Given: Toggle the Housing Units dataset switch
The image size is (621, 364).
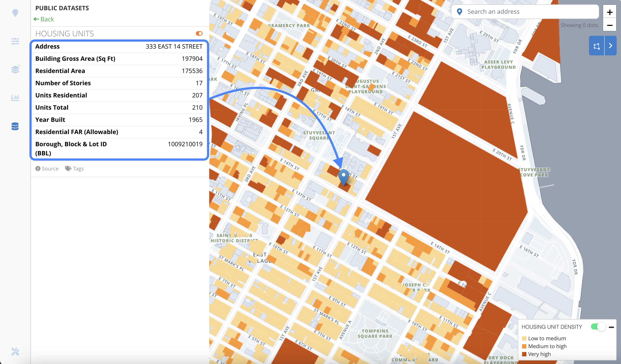Looking at the screenshot, I should tap(199, 34).
